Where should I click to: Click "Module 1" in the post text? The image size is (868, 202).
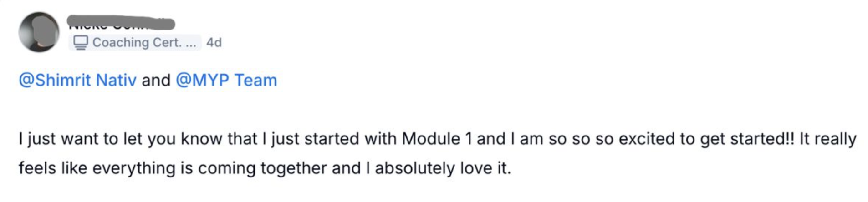coord(437,139)
